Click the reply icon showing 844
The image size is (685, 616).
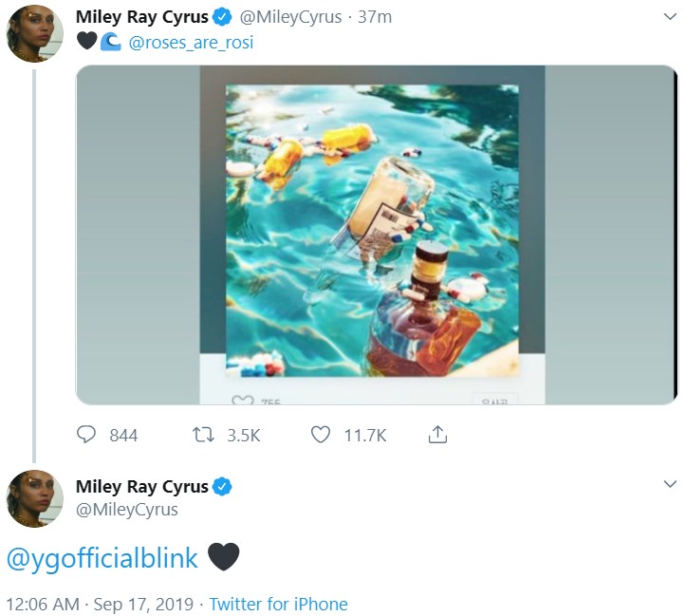coord(88,436)
